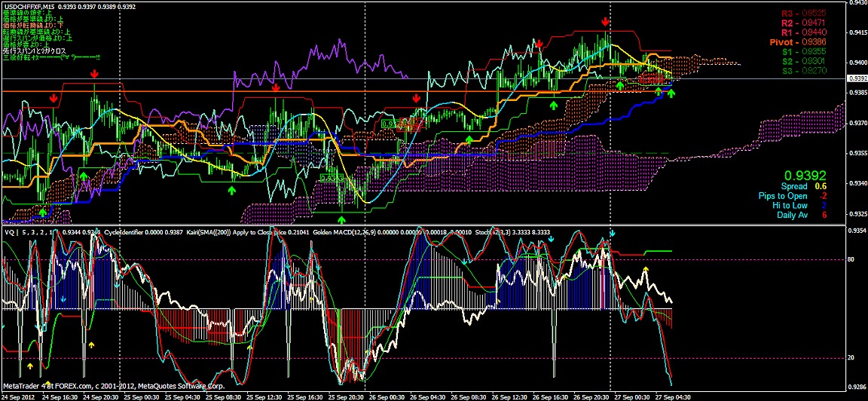
Task: Click the lowest green up arrow under the price bottom
Action: pos(342,219)
